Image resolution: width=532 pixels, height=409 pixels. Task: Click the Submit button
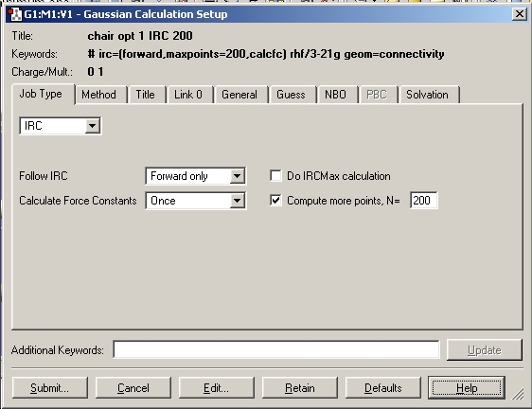[50, 387]
